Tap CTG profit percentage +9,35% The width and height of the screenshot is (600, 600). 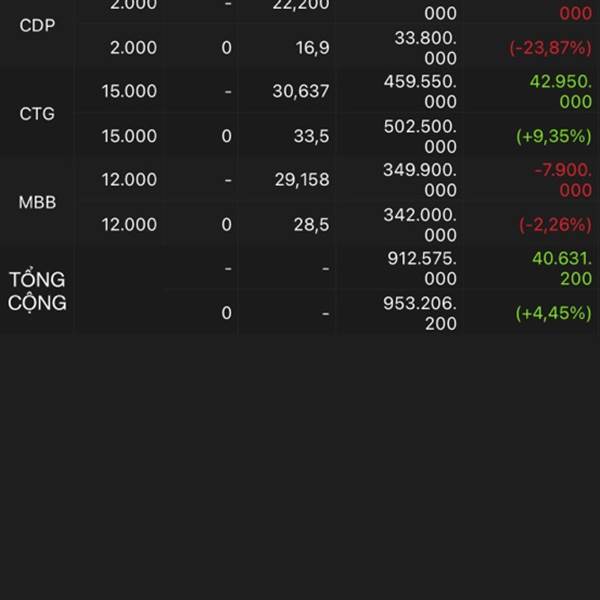554,136
